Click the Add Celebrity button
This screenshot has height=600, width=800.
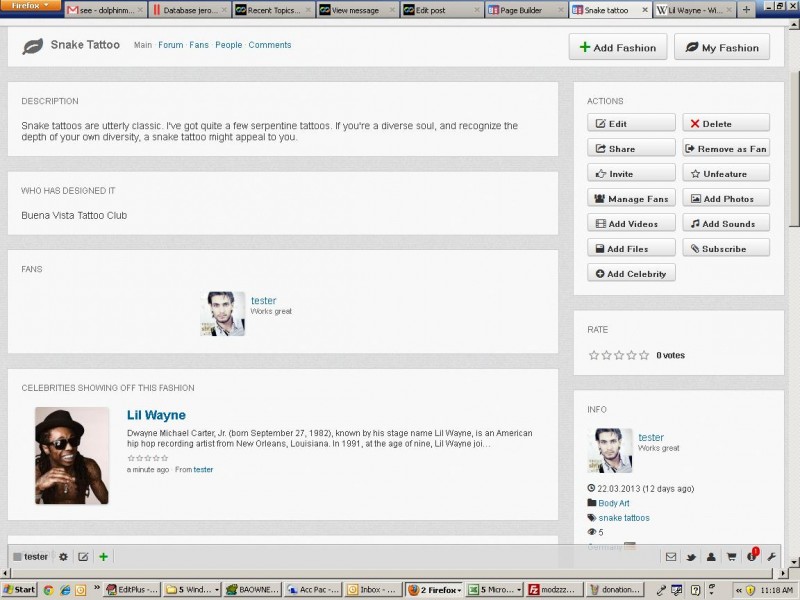(631, 273)
